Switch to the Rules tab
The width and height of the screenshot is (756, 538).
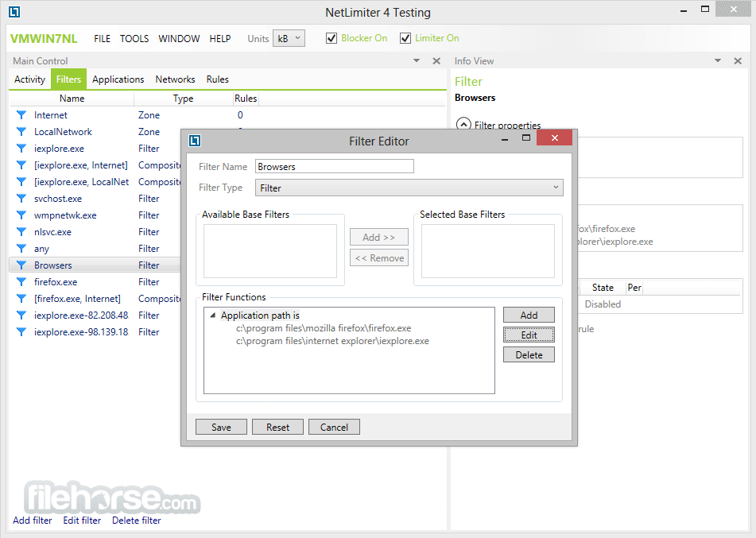click(218, 79)
